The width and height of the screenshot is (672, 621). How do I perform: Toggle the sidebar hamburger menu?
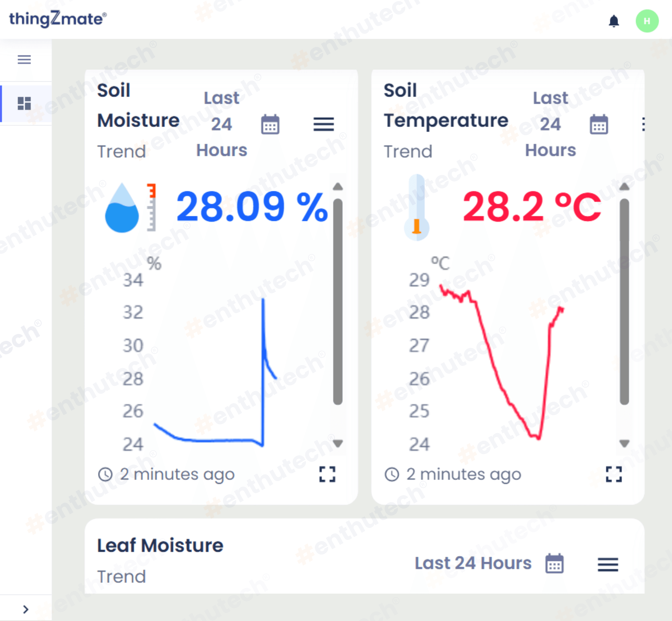pyautogui.click(x=24, y=59)
